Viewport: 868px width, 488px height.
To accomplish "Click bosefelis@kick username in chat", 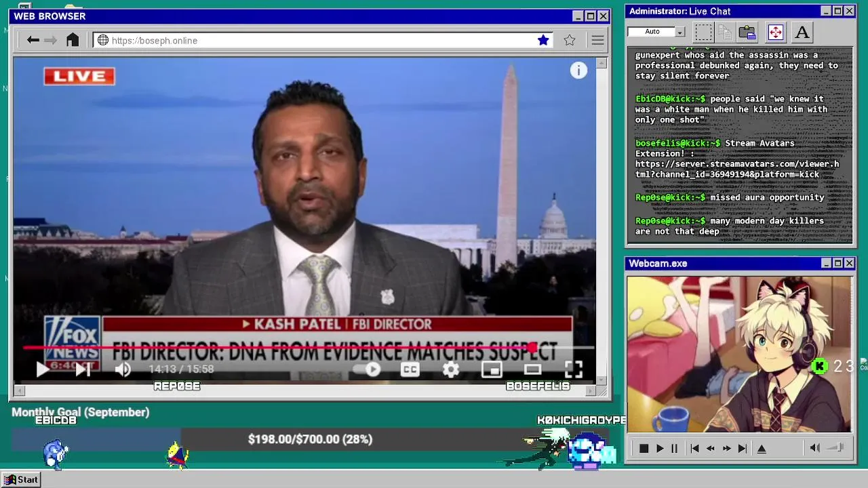I will click(677, 143).
